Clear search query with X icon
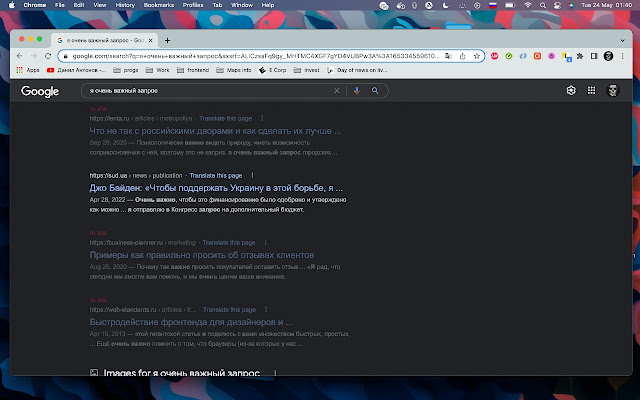The height and width of the screenshot is (400, 640). 337,91
